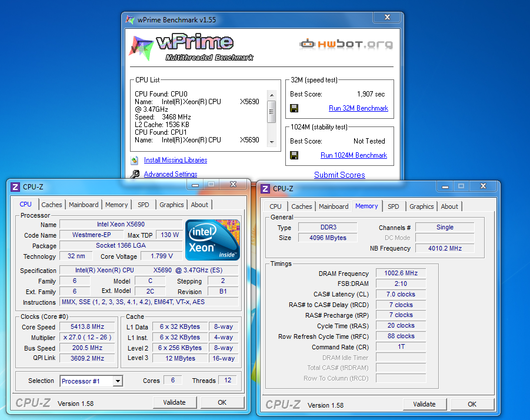Image resolution: width=530 pixels, height=420 pixels.
Task: Close the left CPU-Z window
Action: point(233,184)
